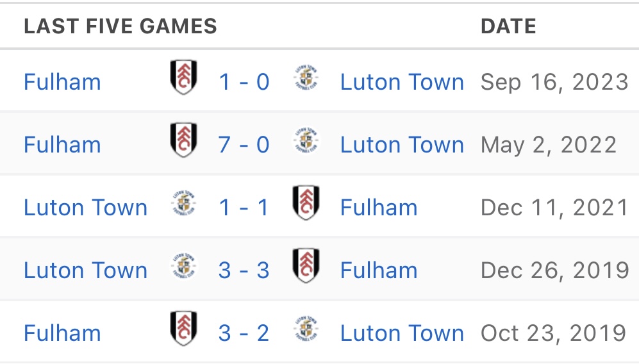Click Luton Town crest in Dec 11, 2021 row
639x364 pixels.
pos(183,204)
